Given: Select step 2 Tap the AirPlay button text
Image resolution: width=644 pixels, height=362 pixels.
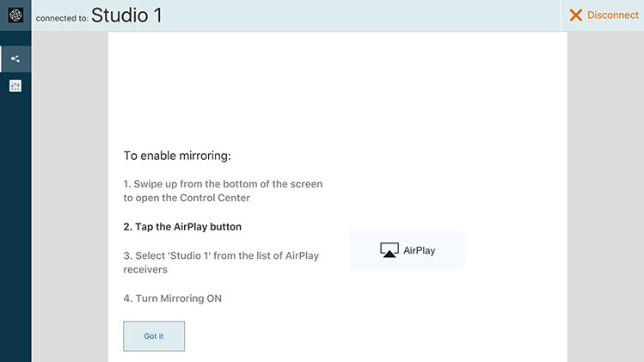Looking at the screenshot, I should click(182, 227).
